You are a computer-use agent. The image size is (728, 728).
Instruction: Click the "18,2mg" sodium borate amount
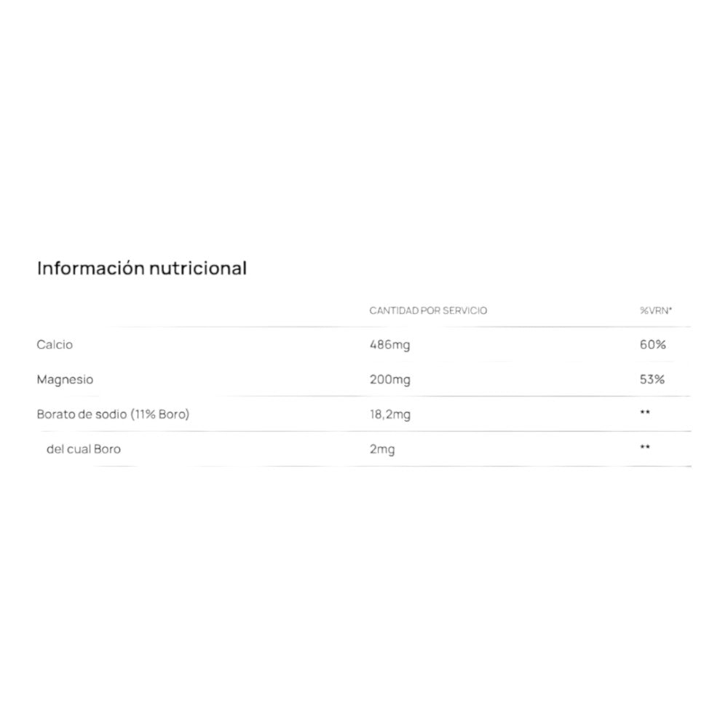pos(390,415)
